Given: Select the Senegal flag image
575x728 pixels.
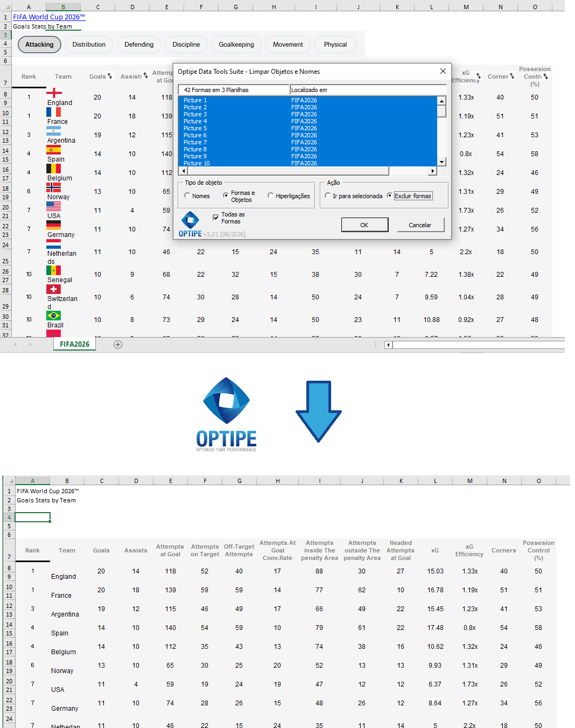Looking at the screenshot, I should point(53,270).
